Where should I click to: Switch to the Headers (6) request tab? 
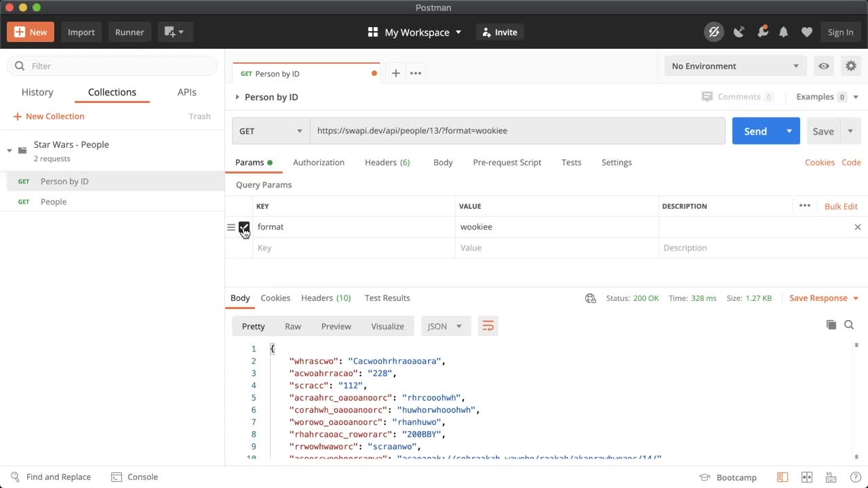[387, 162]
